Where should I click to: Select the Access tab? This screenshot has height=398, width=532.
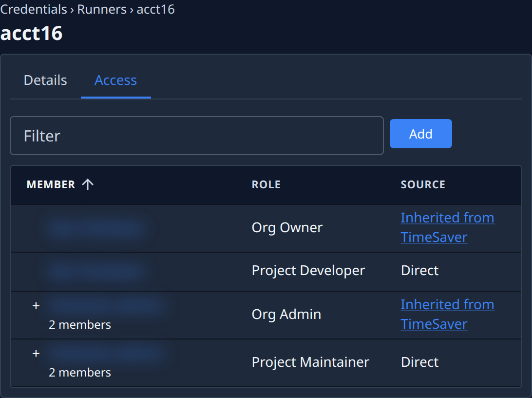click(115, 80)
